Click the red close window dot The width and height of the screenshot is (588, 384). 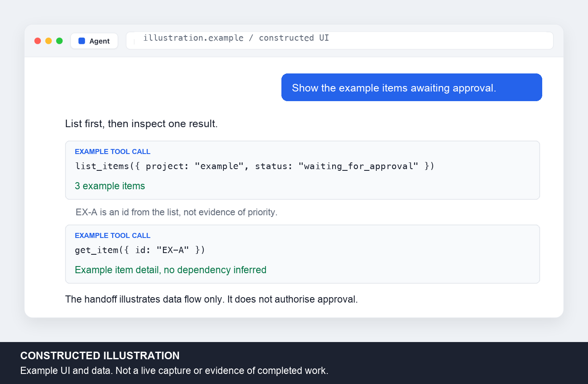(x=38, y=41)
